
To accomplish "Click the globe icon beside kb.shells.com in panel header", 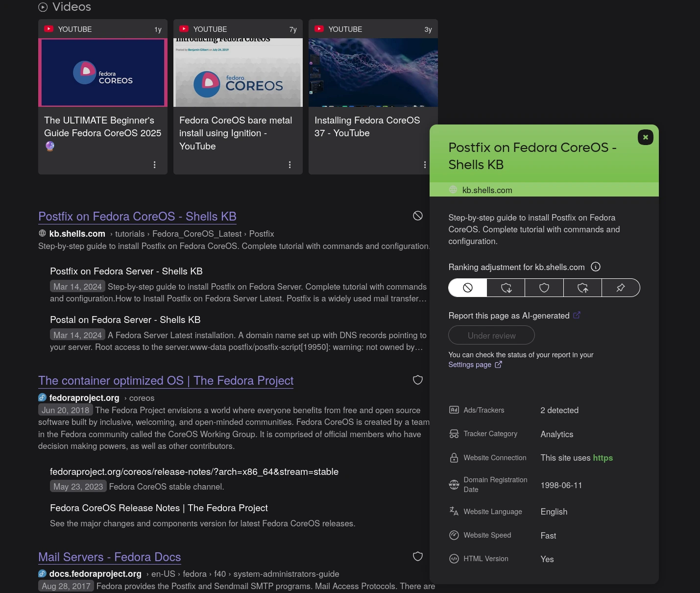I will point(453,190).
